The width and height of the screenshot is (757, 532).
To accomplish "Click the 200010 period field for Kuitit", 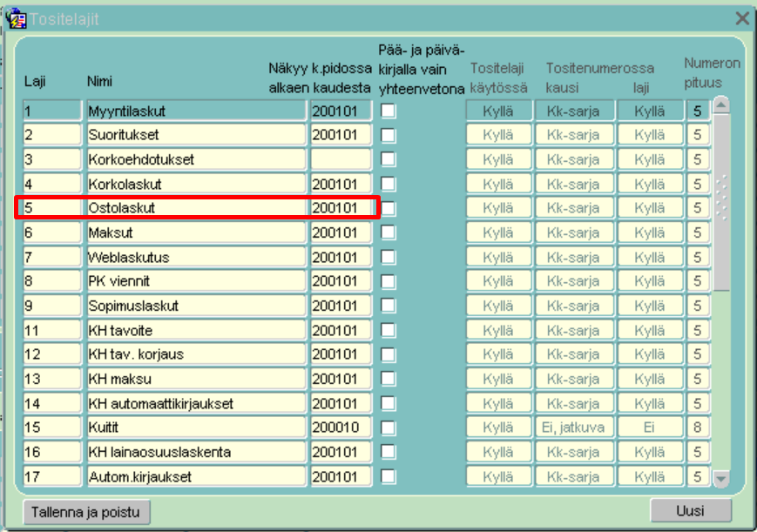I will pos(341,428).
